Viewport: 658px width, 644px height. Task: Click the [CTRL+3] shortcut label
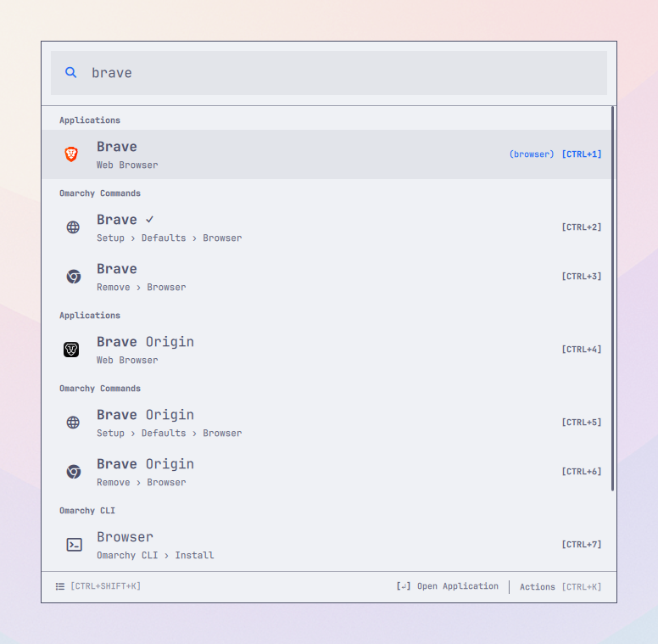pos(582,277)
